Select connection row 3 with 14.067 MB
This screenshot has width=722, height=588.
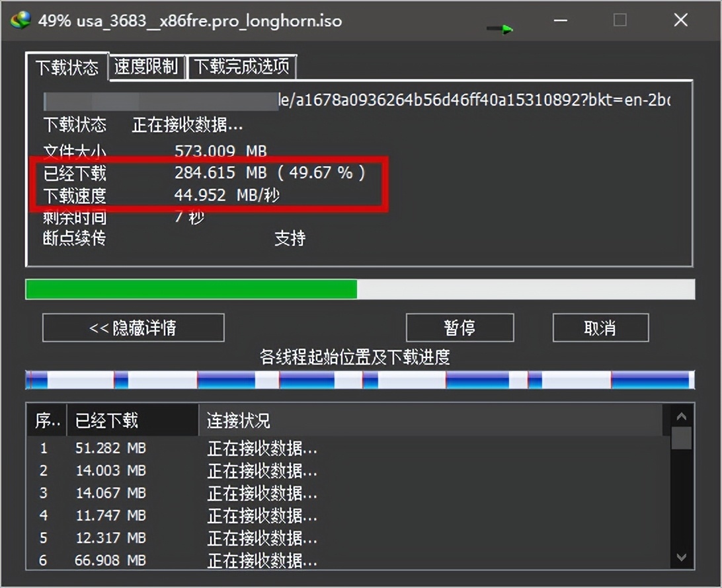[348, 494]
